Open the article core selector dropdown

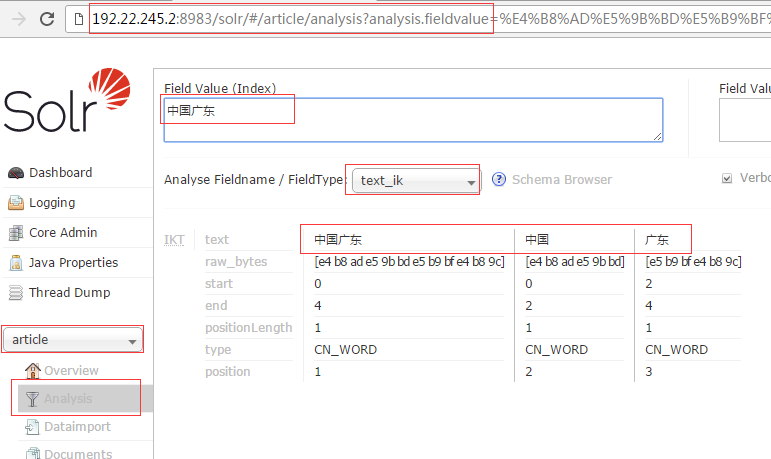point(72,340)
